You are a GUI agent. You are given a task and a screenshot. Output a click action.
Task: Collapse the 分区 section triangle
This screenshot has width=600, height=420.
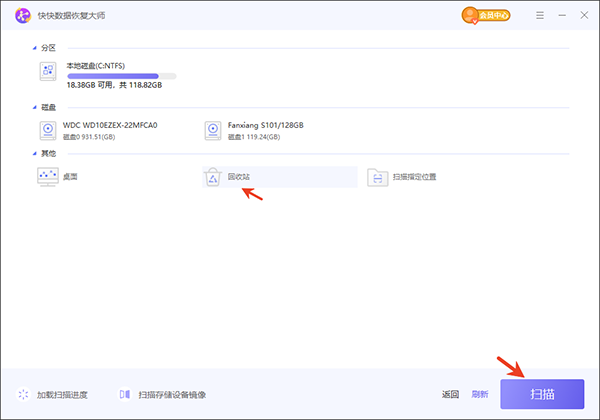tap(34, 48)
